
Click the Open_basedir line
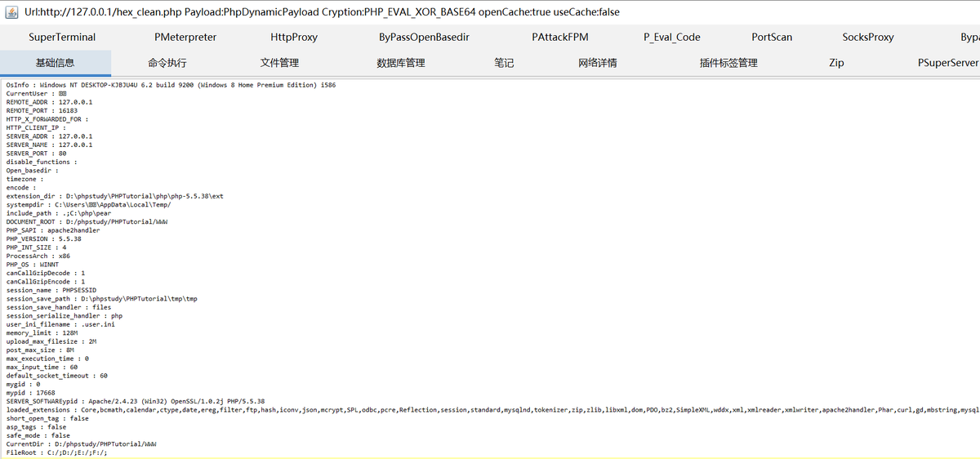point(33,171)
